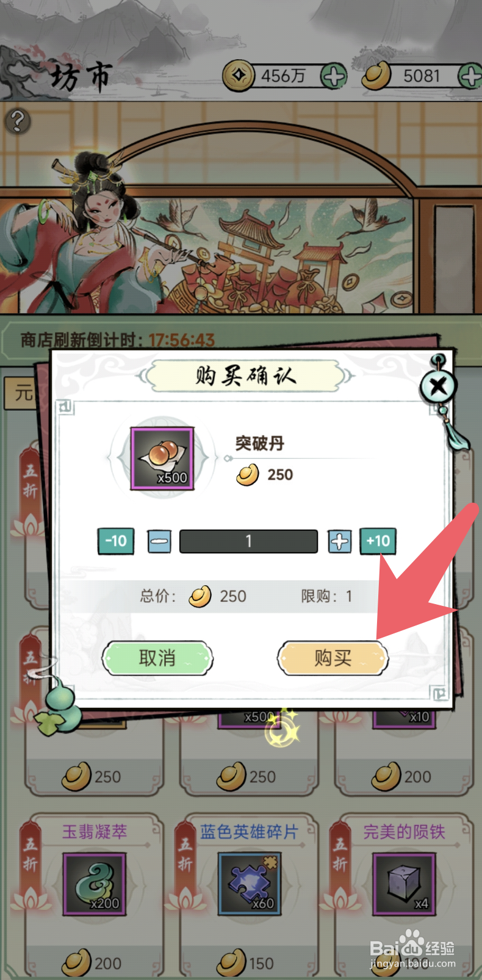This screenshot has width=482, height=980.
Task: Click the gold ingot currency icon at top
Action: tap(376, 76)
